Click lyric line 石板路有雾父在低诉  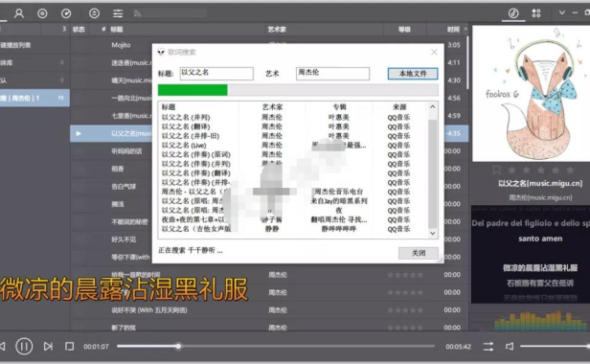click(540, 284)
